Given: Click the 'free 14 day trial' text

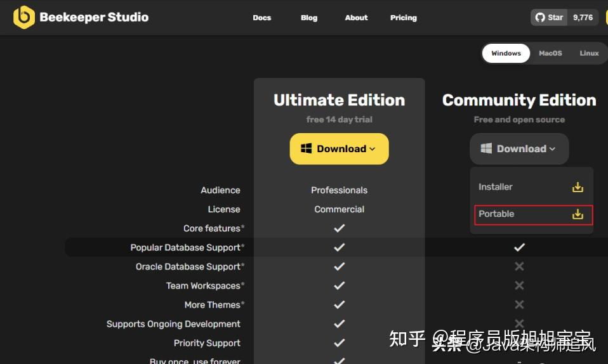Looking at the screenshot, I should (x=340, y=119).
